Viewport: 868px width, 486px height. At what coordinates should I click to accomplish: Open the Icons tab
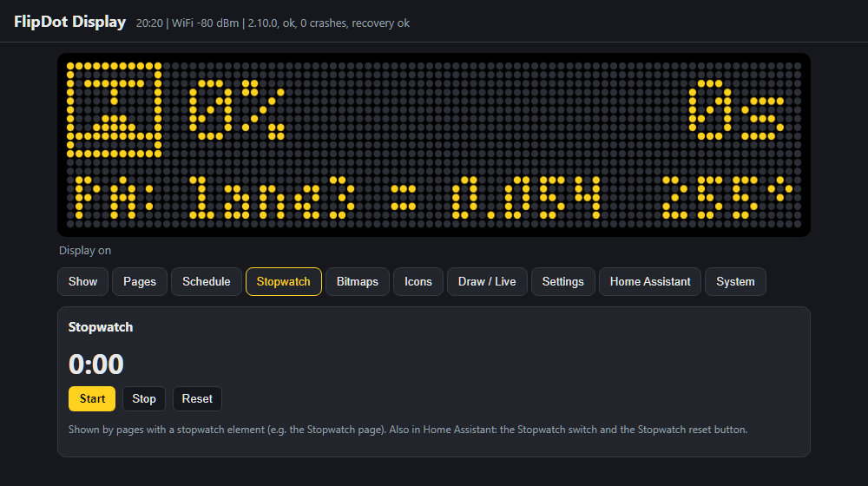(418, 282)
